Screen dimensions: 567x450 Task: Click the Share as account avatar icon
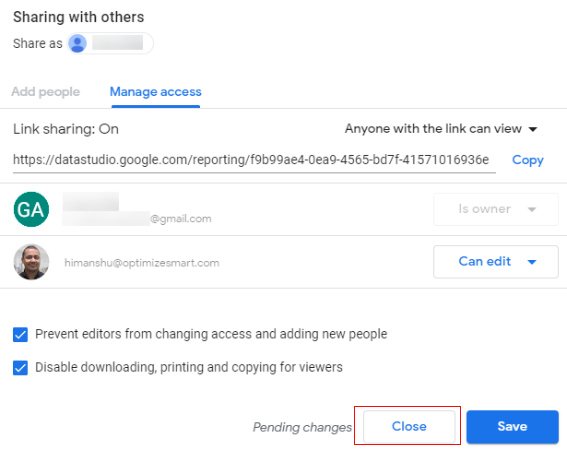(x=77, y=43)
